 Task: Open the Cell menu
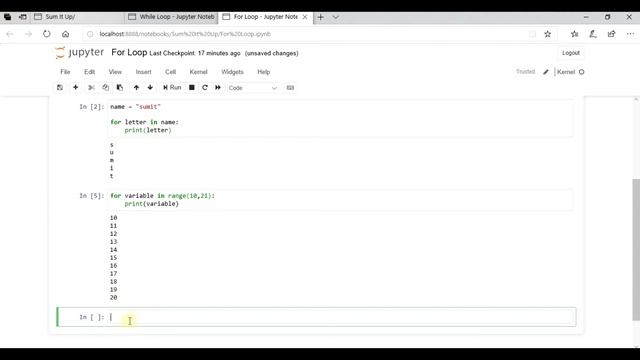[170, 72]
